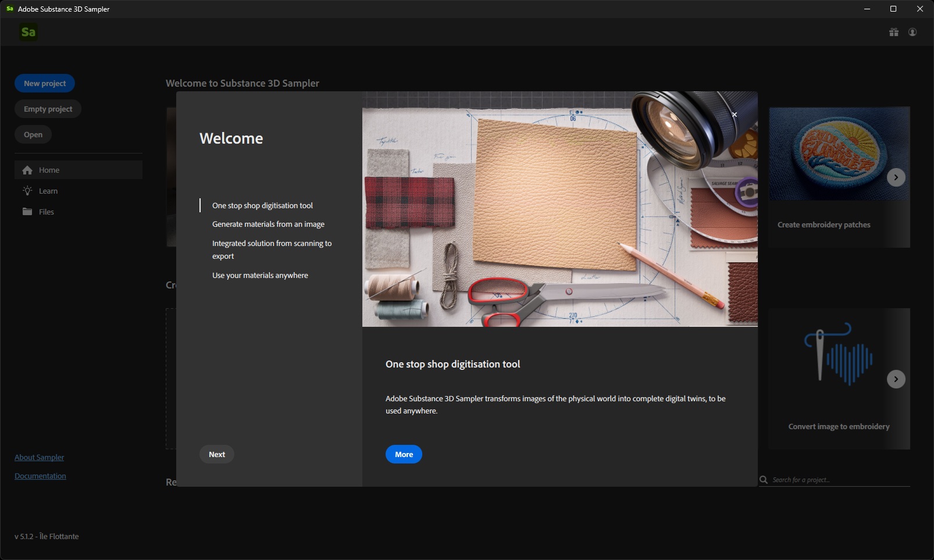Click the 'Search for a project' field

point(837,480)
